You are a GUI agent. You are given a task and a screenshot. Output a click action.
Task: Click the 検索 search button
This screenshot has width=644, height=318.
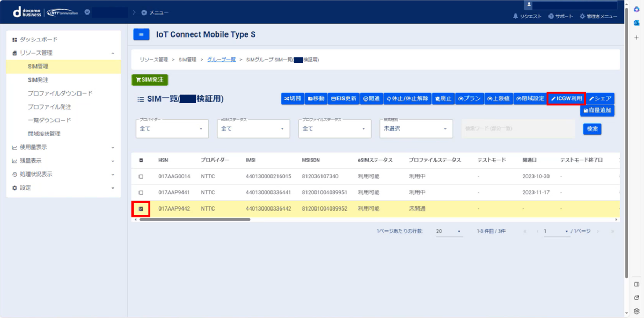click(592, 129)
